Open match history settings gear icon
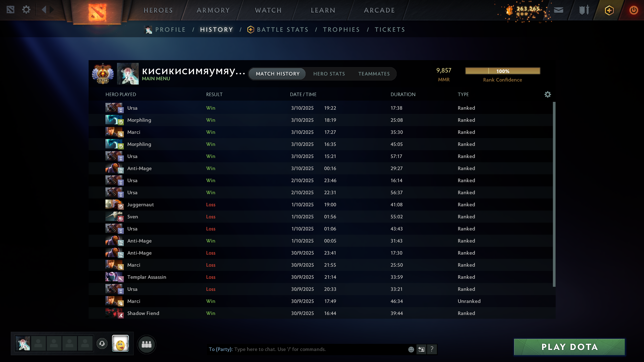 (x=548, y=94)
